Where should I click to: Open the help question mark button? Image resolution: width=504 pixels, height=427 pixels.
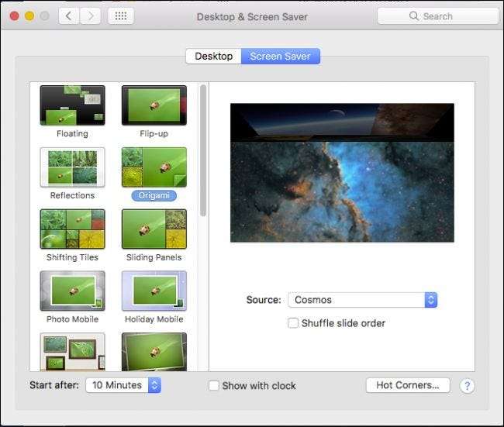[x=467, y=385]
